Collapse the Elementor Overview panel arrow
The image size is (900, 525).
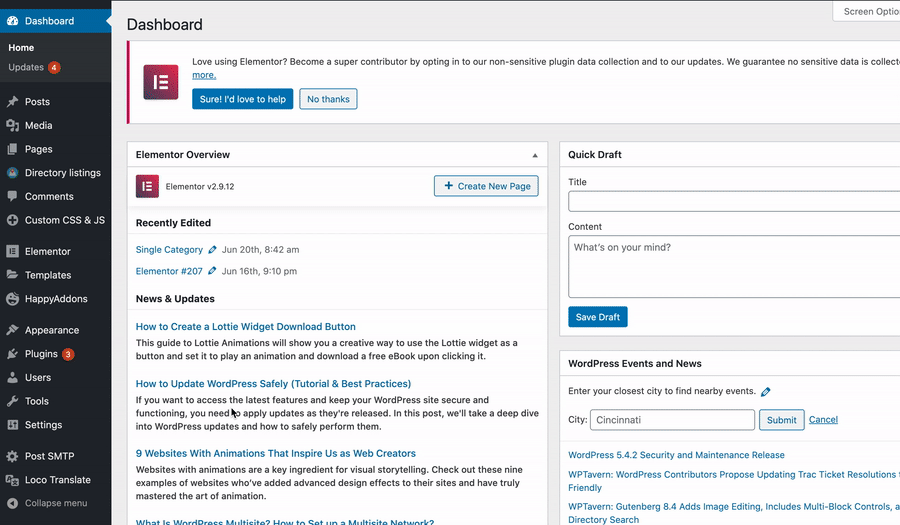[x=535, y=155]
